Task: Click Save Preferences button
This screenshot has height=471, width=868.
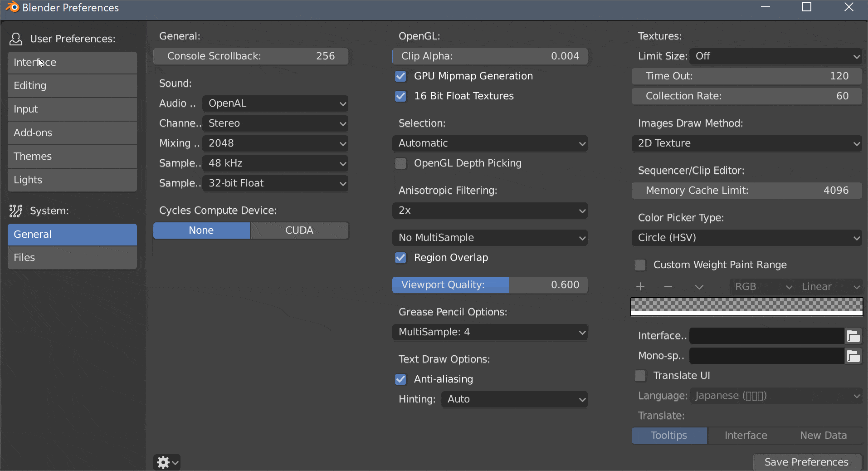Action: 807,462
